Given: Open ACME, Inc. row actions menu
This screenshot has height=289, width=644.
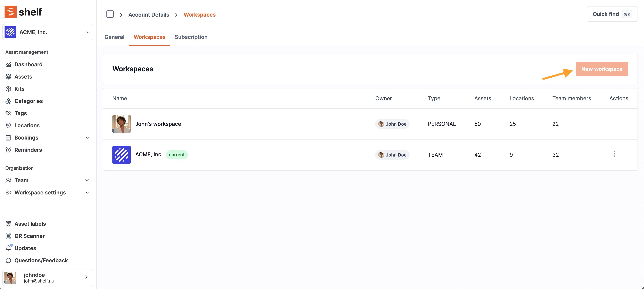Looking at the screenshot, I should tap(614, 154).
